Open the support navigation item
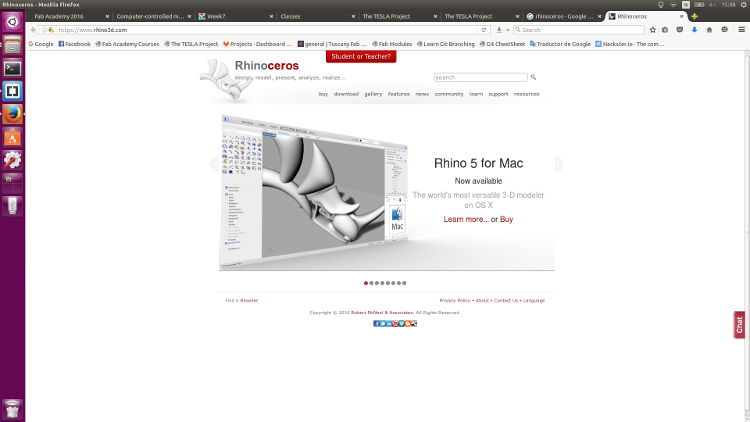This screenshot has height=422, width=750. coord(498,94)
